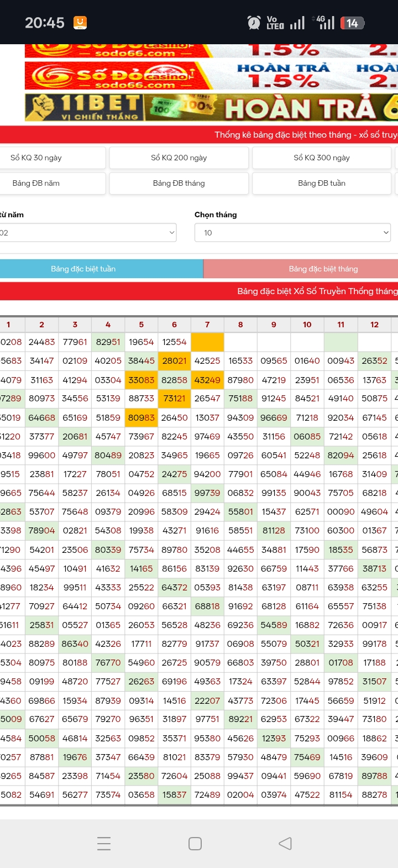
Task: Open the 11BET Hoàn Trả banner ad
Action: tap(211, 107)
